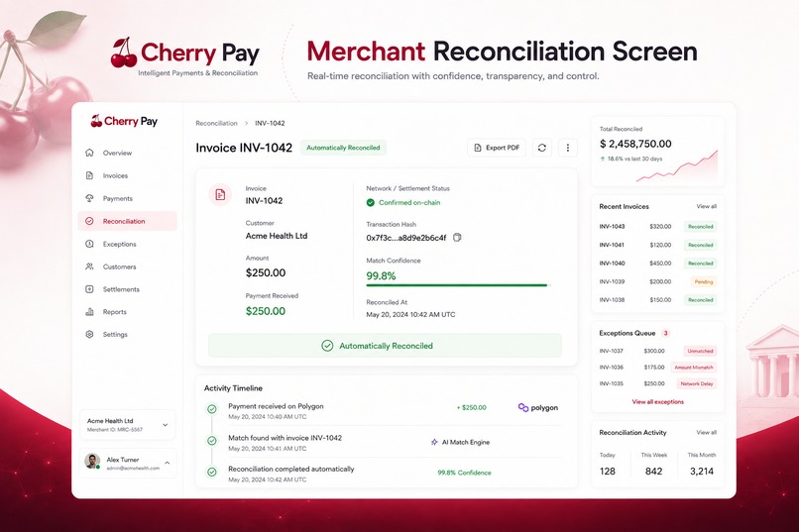Click the Automatically Reconciled status badge by title
The height and width of the screenshot is (532, 799).
click(x=343, y=148)
